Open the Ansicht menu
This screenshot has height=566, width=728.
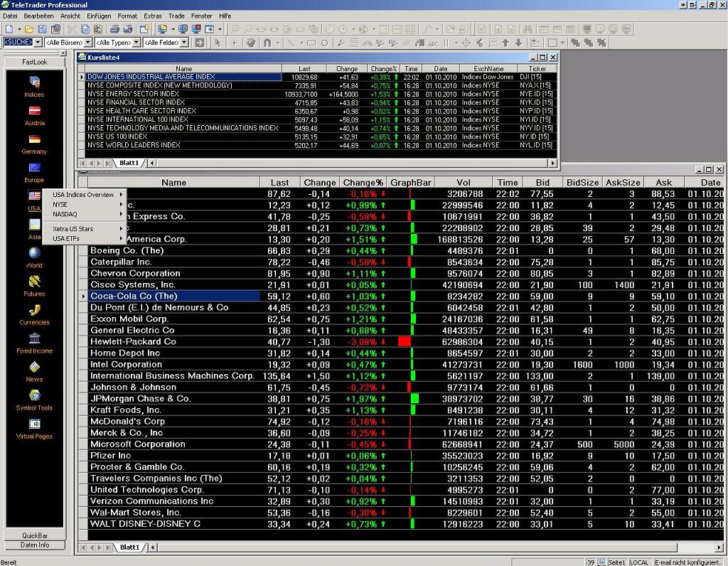coord(70,16)
